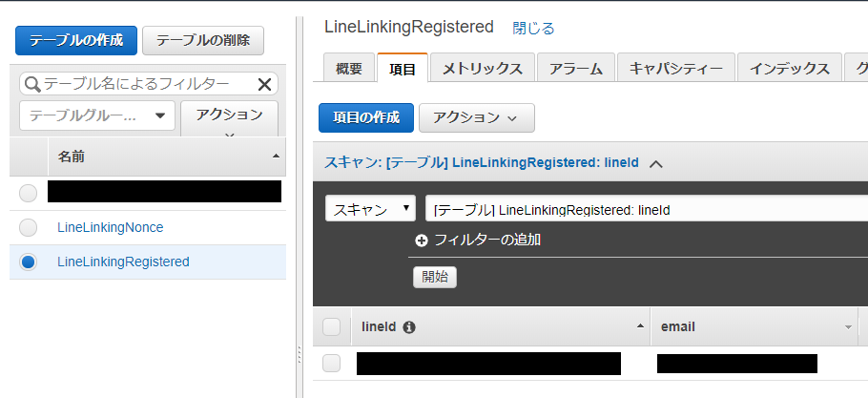
Task: Click the 閉じる link
Action: pos(533,29)
